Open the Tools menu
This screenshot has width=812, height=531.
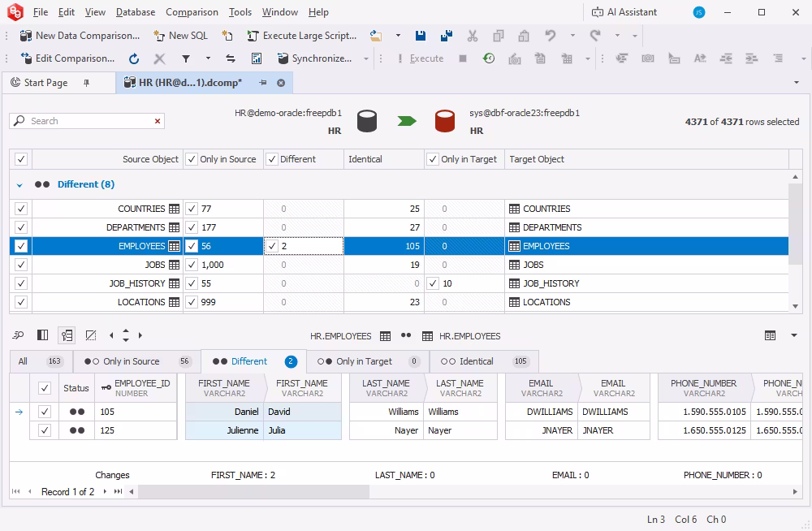(x=240, y=12)
